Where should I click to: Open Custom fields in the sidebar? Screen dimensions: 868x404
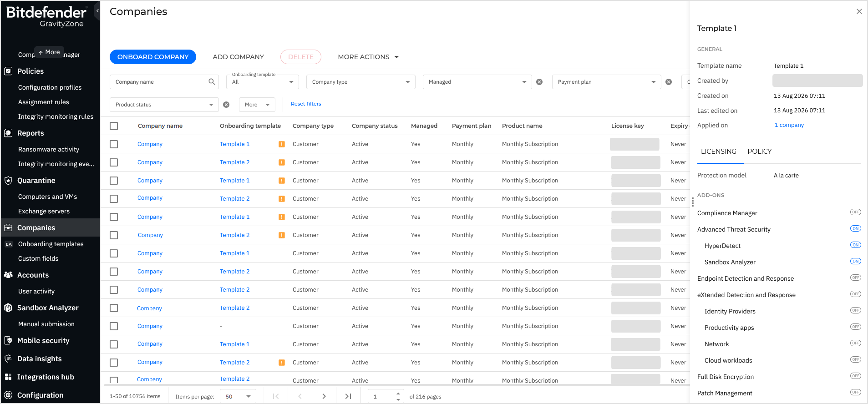click(x=38, y=258)
